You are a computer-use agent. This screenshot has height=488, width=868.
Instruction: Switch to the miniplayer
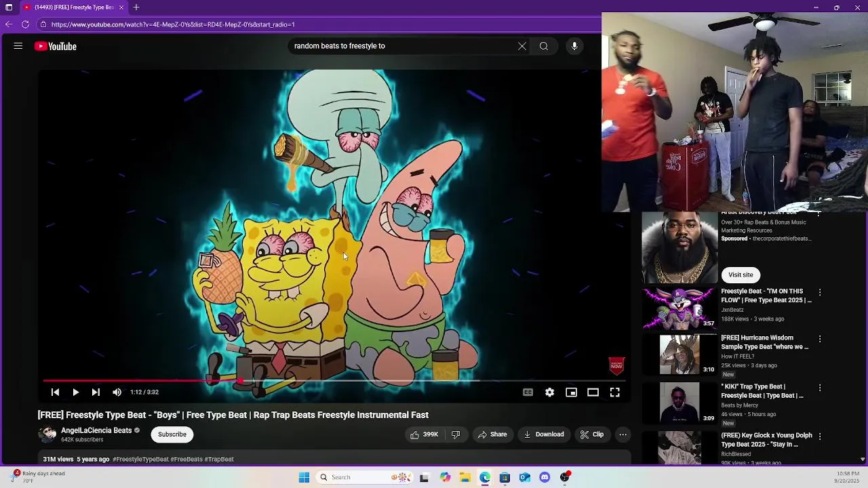[571, 392]
